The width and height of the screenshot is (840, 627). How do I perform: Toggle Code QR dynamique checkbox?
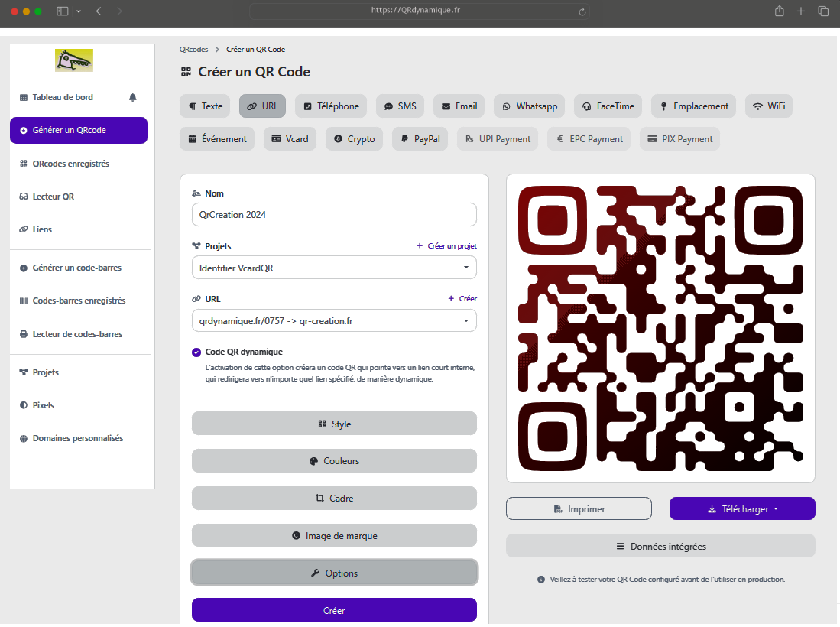point(196,352)
